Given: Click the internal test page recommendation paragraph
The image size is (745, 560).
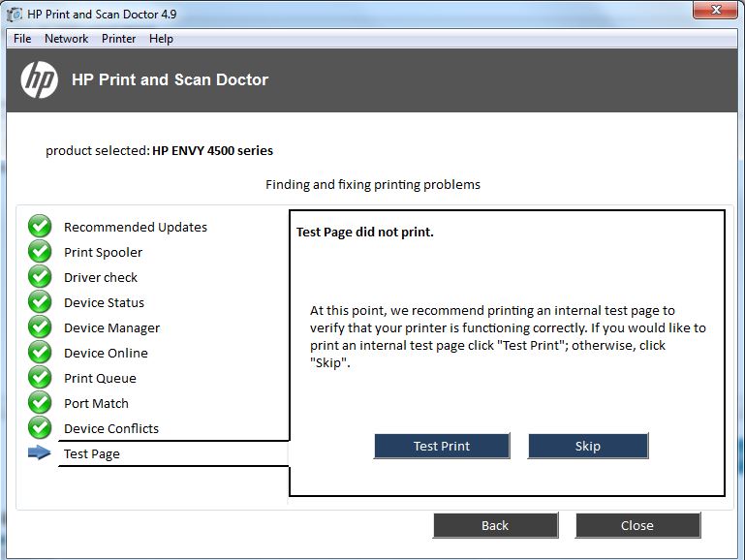Looking at the screenshot, I should [x=508, y=336].
